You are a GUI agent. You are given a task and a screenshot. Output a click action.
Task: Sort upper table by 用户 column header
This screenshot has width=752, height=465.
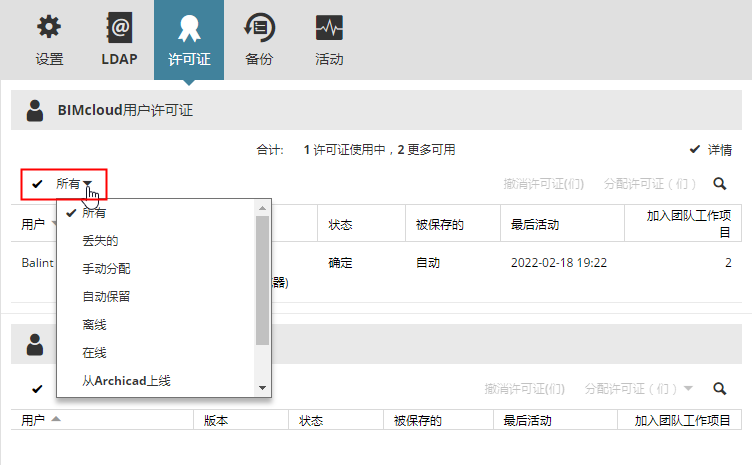point(33,224)
